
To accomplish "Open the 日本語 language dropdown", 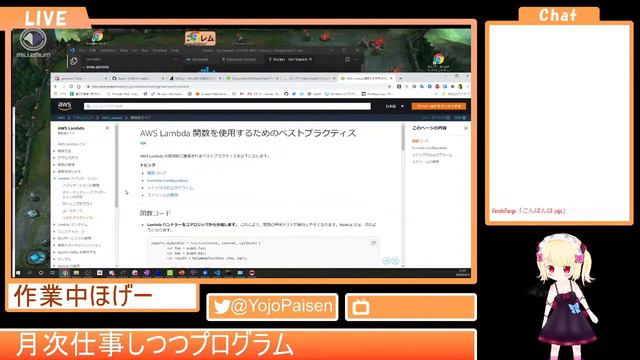I will point(394,106).
